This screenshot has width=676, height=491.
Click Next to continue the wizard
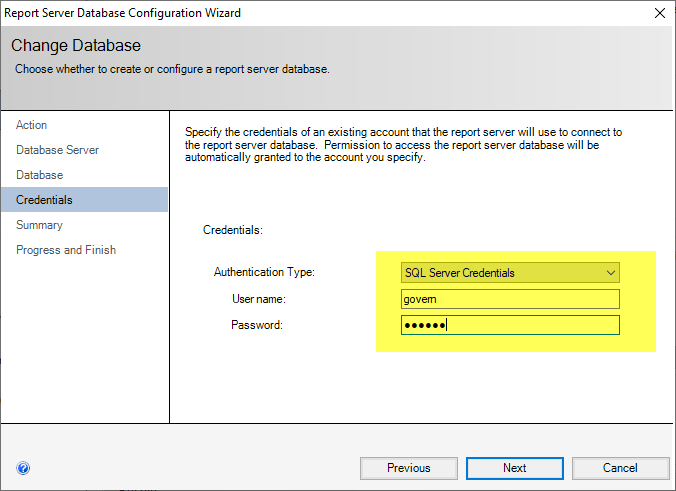click(x=514, y=468)
